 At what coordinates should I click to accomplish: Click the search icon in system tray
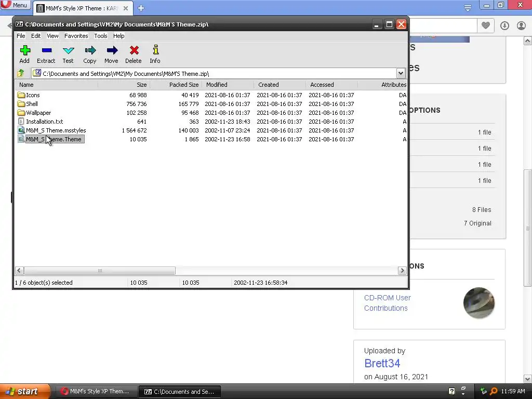494,391
